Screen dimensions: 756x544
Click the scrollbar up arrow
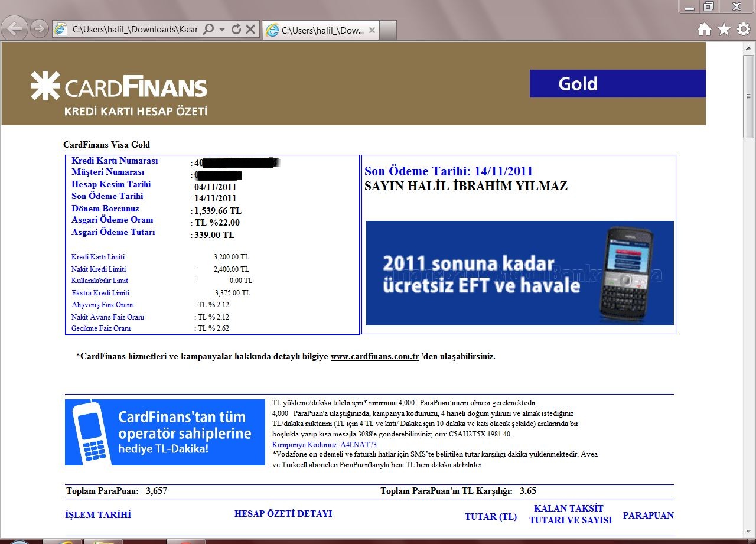tap(749, 48)
